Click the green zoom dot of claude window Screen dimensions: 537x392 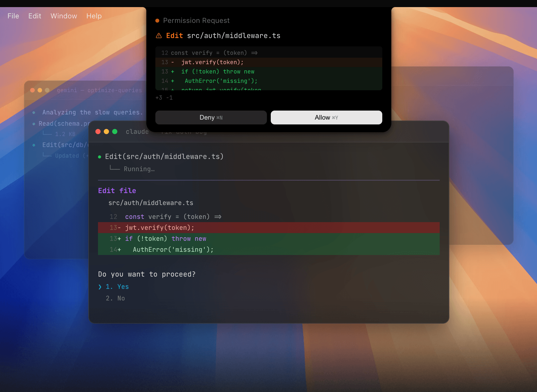115,132
